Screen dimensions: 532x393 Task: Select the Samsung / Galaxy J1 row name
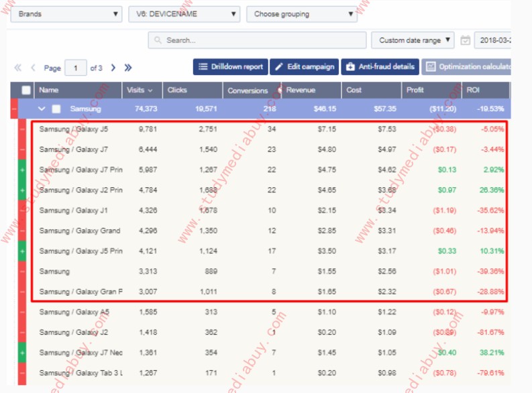pos(73,211)
